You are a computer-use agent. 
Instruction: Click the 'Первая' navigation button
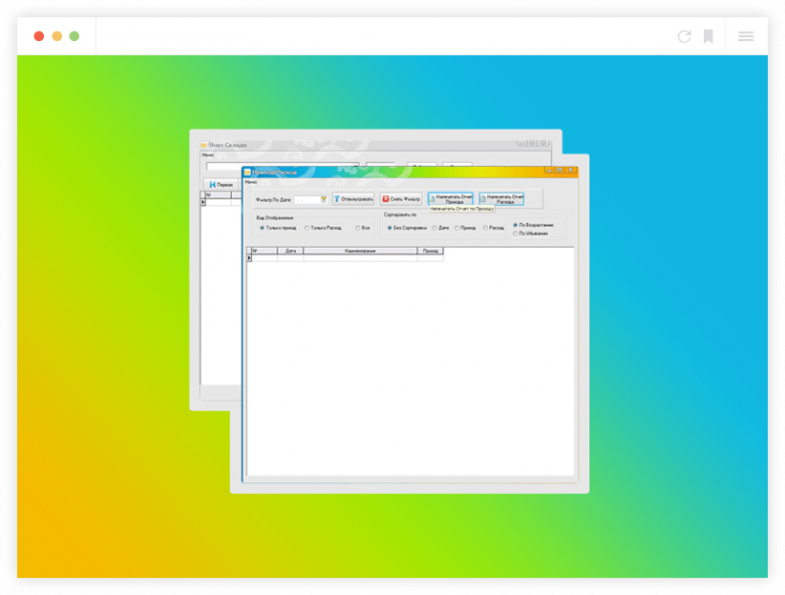(220, 184)
